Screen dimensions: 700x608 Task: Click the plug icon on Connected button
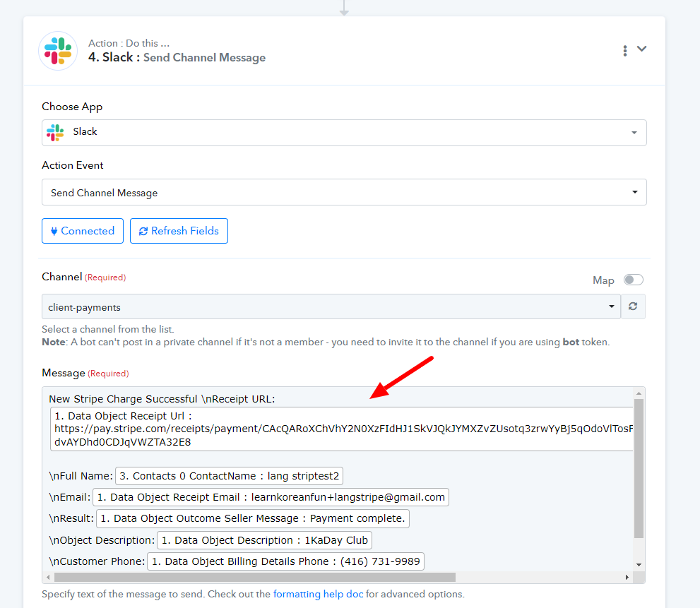click(54, 231)
